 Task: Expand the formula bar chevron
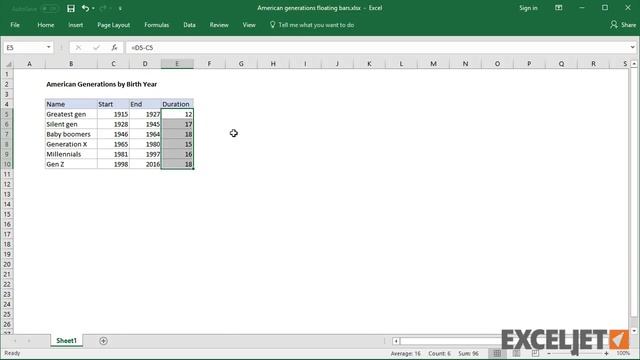(x=632, y=47)
